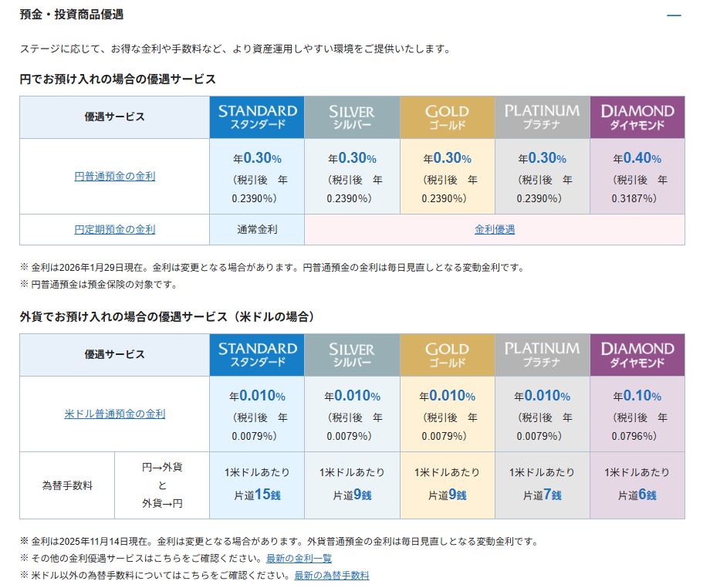Follow the 最新の為替手数料 link

(331, 575)
